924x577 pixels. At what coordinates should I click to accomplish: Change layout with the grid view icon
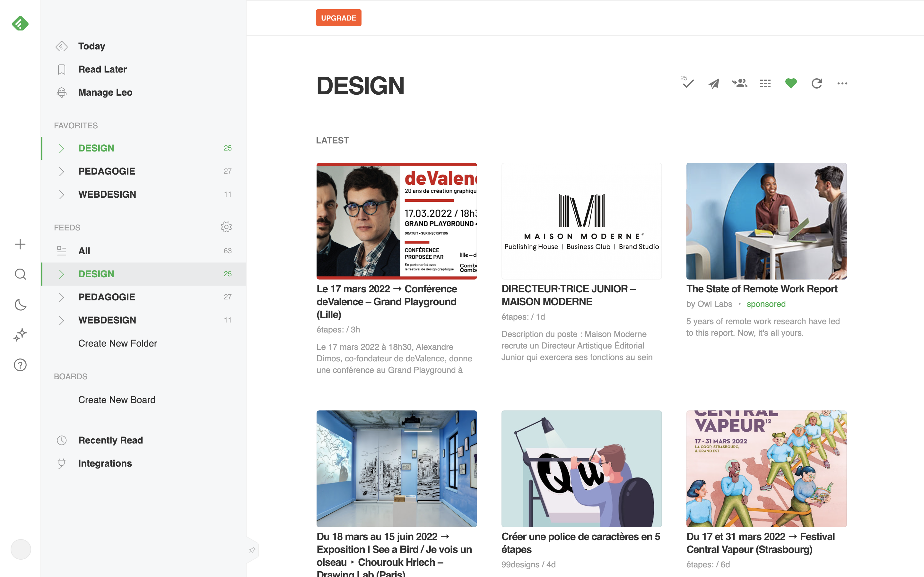point(765,83)
